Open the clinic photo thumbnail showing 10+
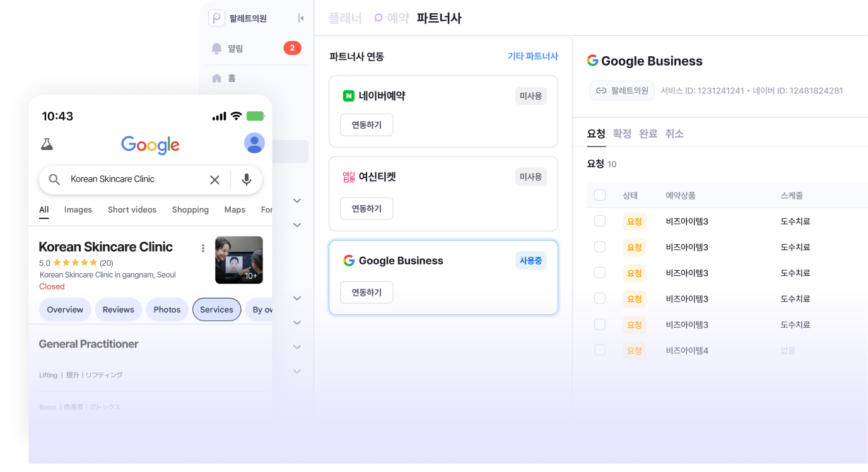Viewport: 868px width, 472px height. click(x=239, y=260)
